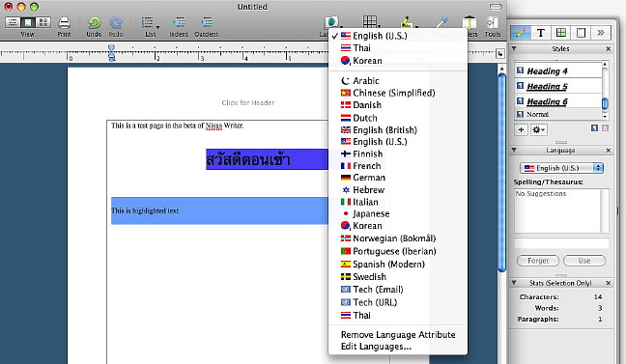Close the Stats panel with its X
The height and width of the screenshot is (364, 626).
click(x=608, y=283)
